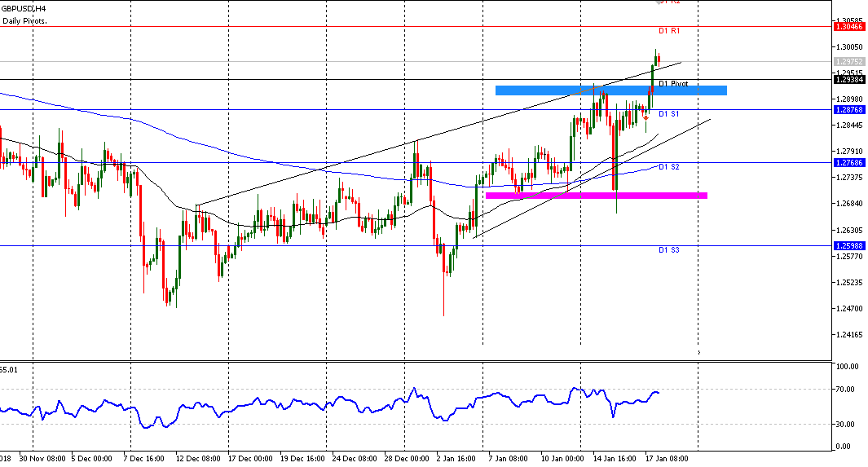Click the D1 Pivot text label
Image resolution: width=868 pixels, height=467 pixels.
pos(673,84)
